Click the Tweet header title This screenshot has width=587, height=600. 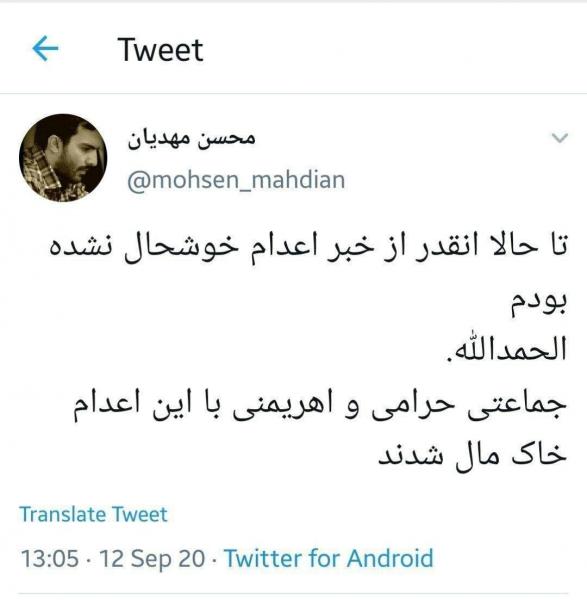pyautogui.click(x=160, y=49)
